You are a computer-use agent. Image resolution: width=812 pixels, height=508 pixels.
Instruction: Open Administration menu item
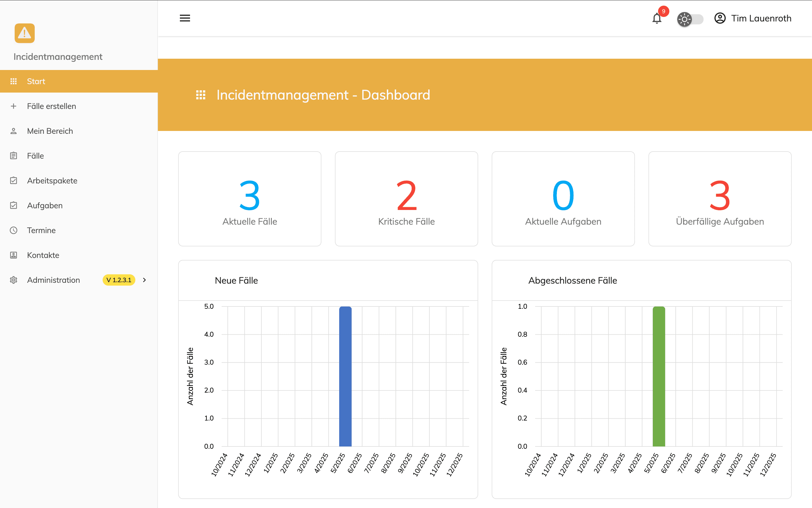(79, 280)
